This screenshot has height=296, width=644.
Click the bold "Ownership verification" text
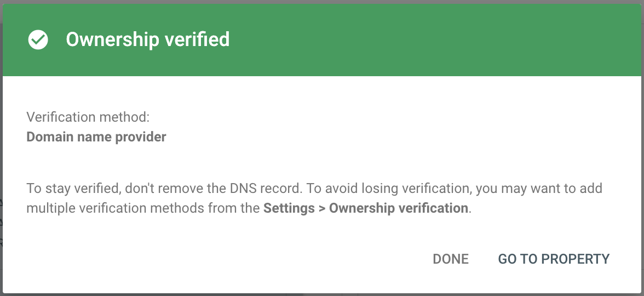coord(399,209)
